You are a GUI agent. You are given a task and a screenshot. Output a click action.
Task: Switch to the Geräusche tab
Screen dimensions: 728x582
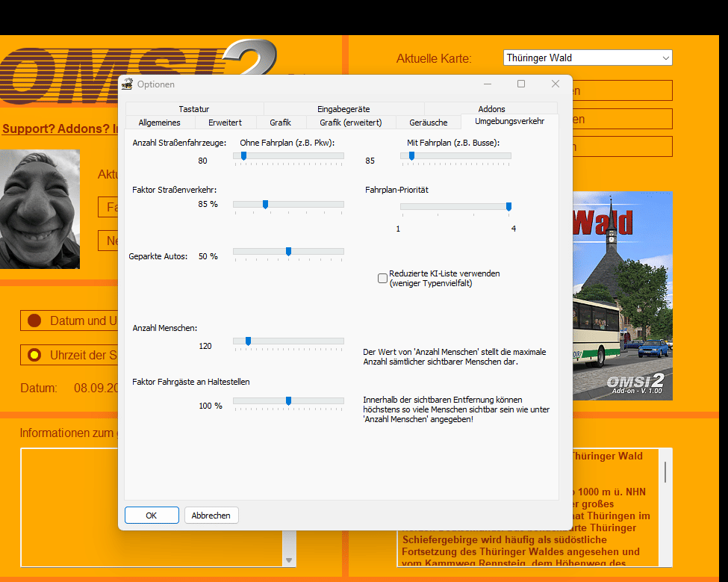[x=428, y=123]
